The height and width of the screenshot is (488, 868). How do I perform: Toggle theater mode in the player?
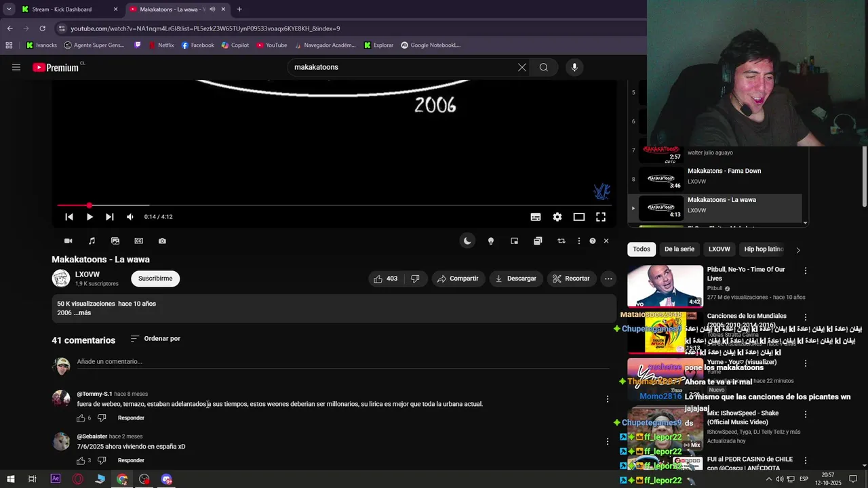click(579, 217)
